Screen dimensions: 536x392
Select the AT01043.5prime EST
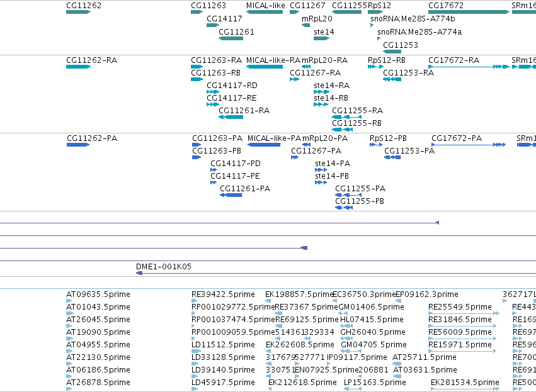(x=69, y=313)
